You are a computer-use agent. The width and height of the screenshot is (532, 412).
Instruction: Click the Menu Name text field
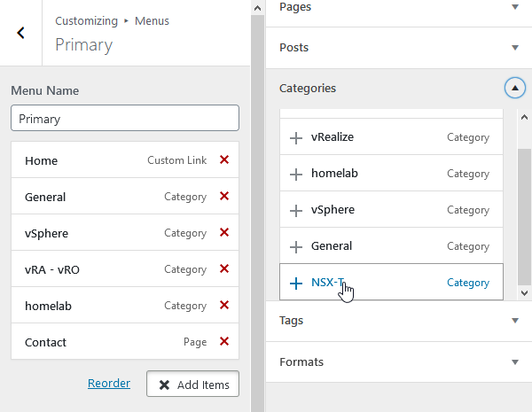click(x=125, y=118)
